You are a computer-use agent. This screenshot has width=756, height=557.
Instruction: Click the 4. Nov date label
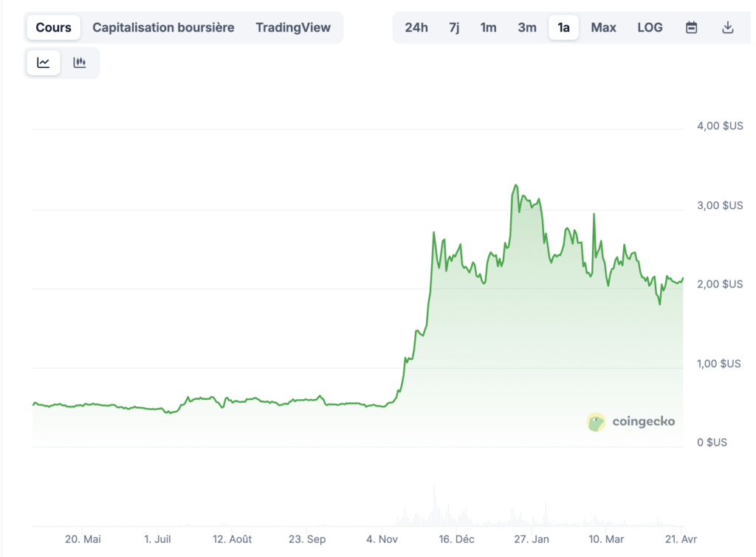pos(382,539)
